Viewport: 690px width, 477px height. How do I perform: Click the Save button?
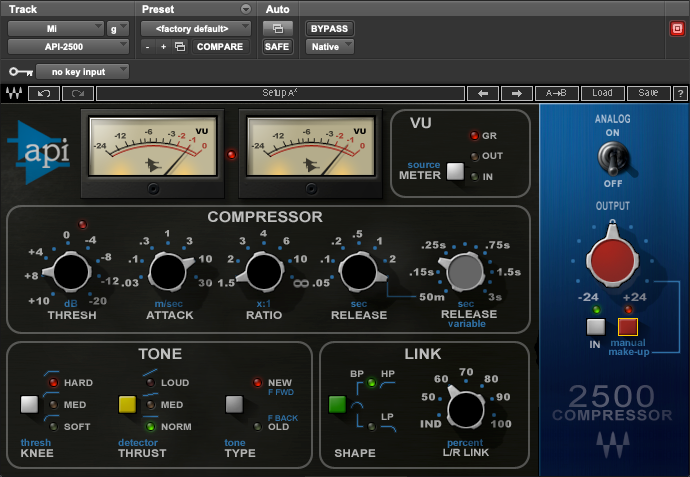pyautogui.click(x=648, y=93)
